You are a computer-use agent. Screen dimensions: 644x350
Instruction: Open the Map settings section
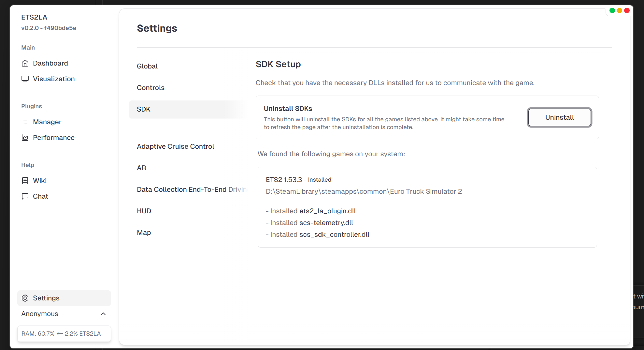[x=144, y=233]
